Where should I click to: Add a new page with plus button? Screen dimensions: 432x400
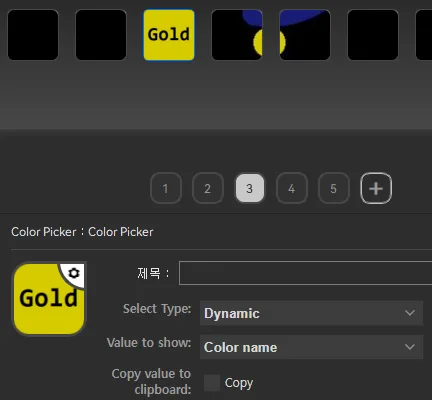pos(376,188)
